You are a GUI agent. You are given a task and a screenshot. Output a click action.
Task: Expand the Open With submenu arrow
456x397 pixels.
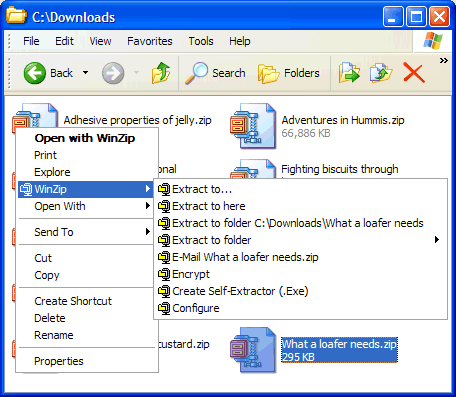coord(148,206)
